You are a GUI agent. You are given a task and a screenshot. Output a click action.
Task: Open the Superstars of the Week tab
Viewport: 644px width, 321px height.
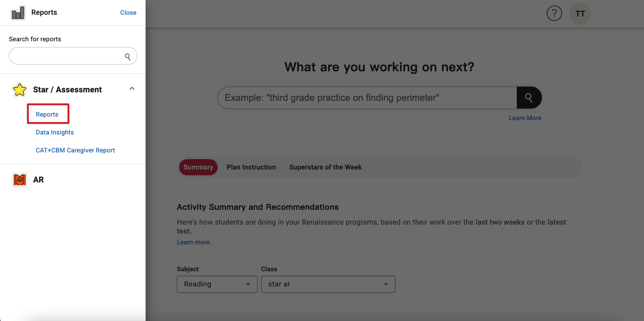coord(326,167)
